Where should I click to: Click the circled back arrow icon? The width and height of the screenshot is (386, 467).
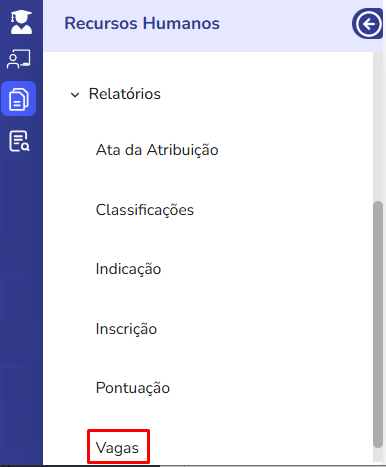click(x=368, y=24)
